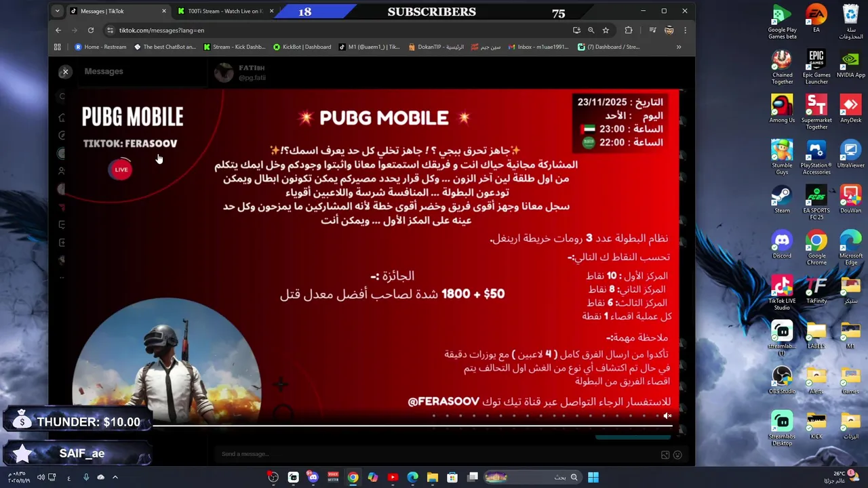This screenshot has width=868, height=488.
Task: Open (7) Dashboard / Stre... bookmark
Action: (608, 47)
